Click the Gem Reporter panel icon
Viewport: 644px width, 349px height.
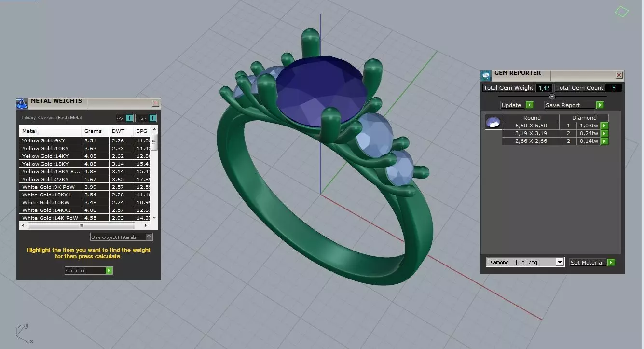(486, 75)
